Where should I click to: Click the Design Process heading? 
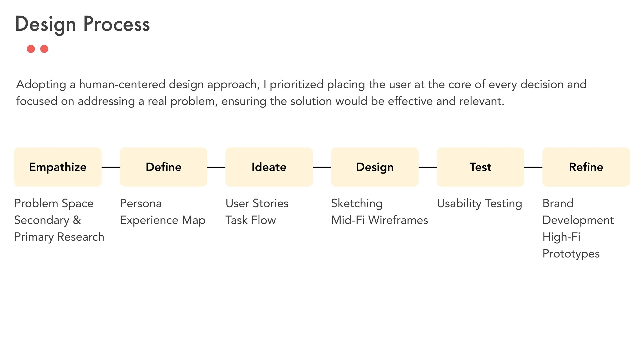click(82, 24)
